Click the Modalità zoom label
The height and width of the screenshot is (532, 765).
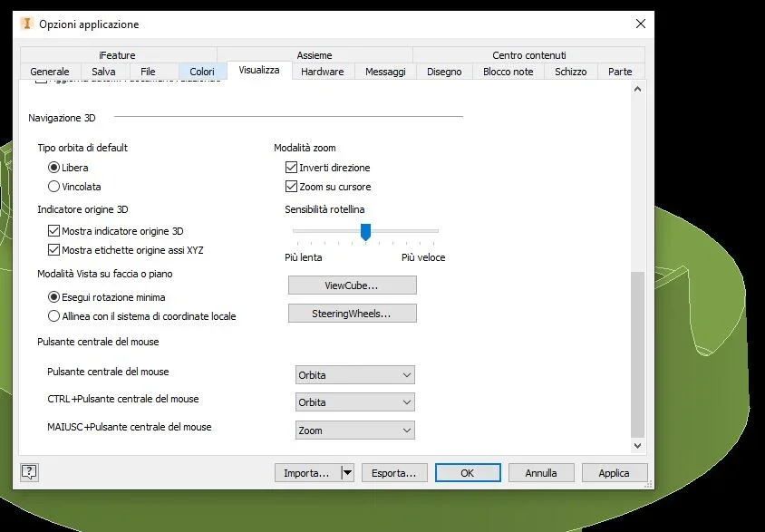click(x=305, y=148)
